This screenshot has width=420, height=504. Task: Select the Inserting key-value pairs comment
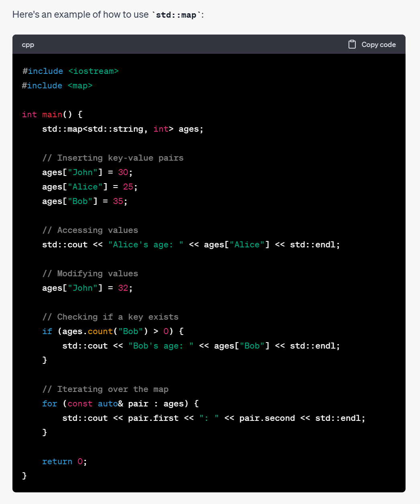(x=113, y=158)
